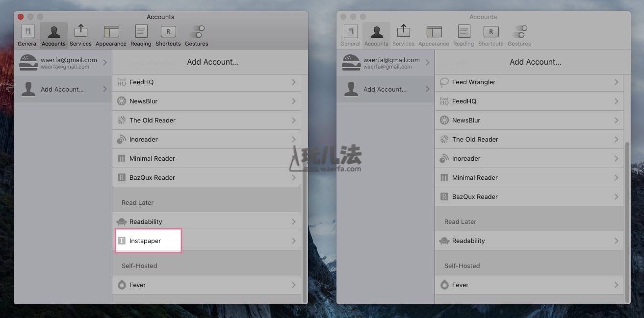
Task: Choose Readability service in left window
Action: pos(206,222)
